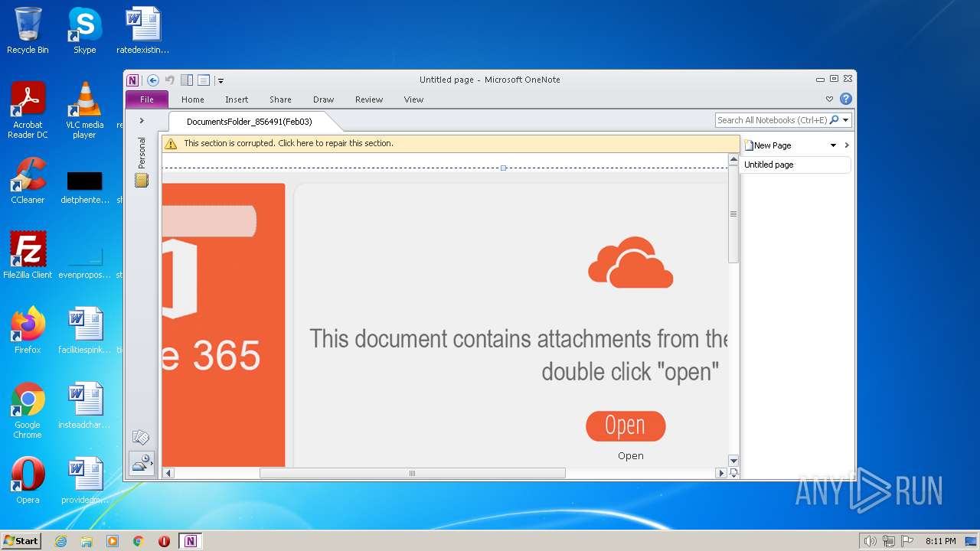Select the DocumentsFolder_856491(Feb03) section tab
Image resolution: width=980 pixels, height=551 pixels.
point(250,122)
